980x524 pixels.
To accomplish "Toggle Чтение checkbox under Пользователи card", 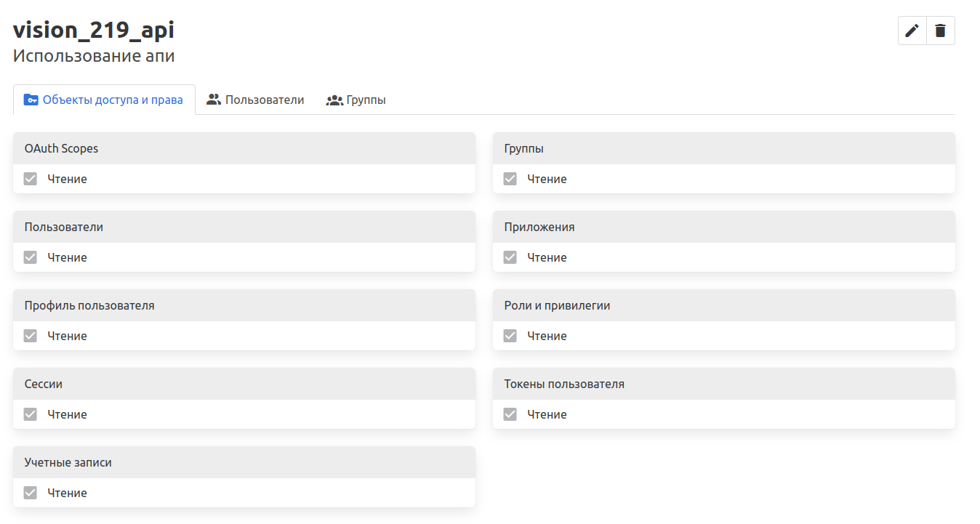I will coord(31,257).
